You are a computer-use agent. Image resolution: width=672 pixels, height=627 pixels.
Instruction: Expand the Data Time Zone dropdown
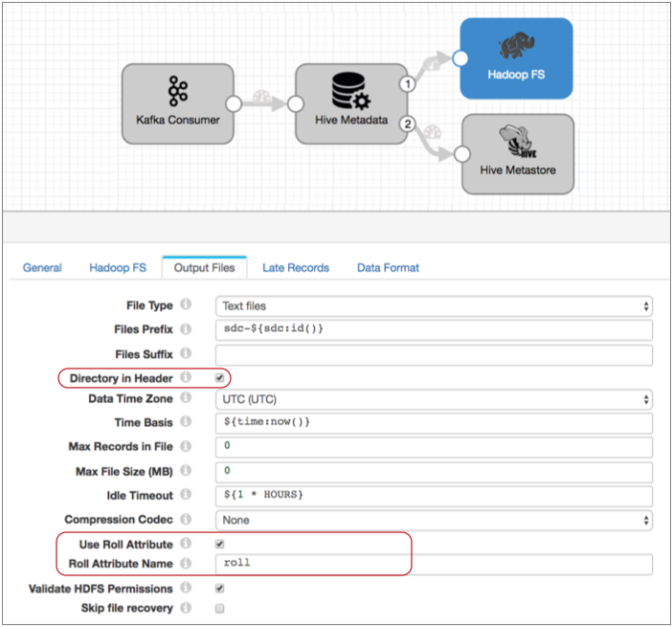tap(434, 399)
